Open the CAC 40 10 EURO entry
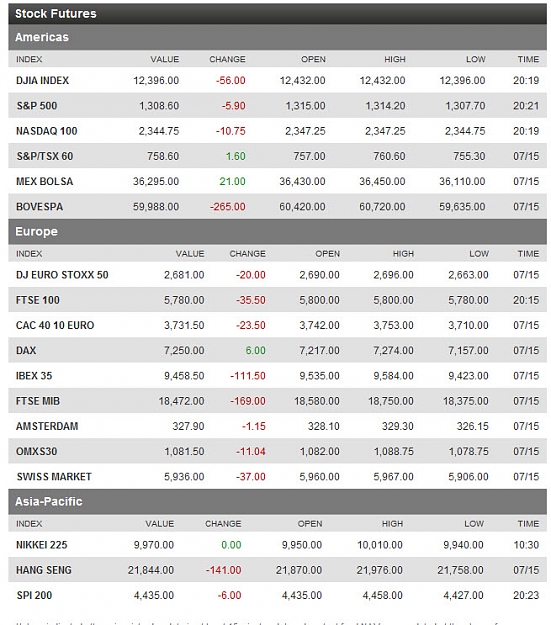Screen dimensions: 551x625 pos(55,325)
